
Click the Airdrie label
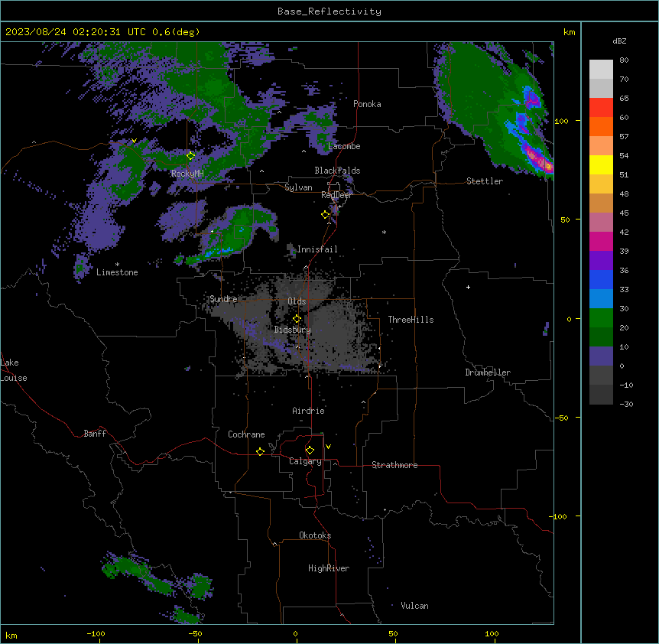pyautogui.click(x=308, y=411)
